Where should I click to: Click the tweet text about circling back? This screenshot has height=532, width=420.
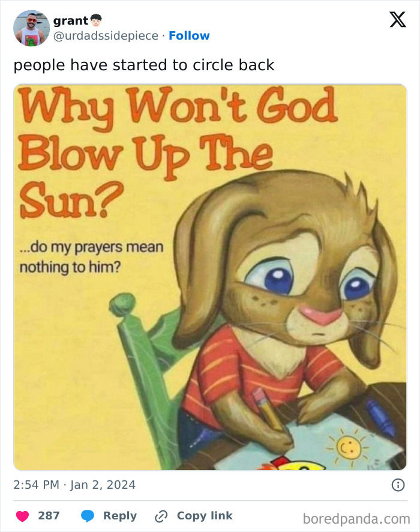tap(145, 65)
